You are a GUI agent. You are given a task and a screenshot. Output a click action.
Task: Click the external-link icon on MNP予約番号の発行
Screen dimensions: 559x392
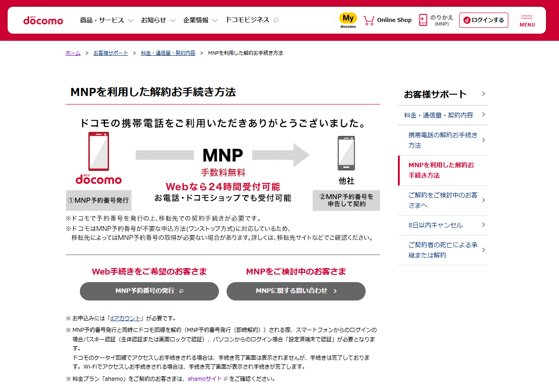coord(181,291)
